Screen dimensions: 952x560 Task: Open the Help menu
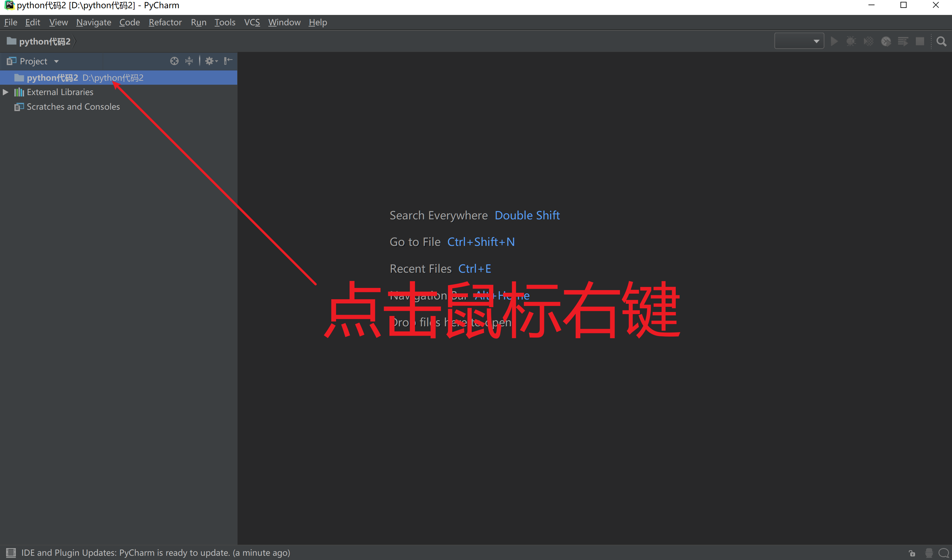tap(318, 22)
